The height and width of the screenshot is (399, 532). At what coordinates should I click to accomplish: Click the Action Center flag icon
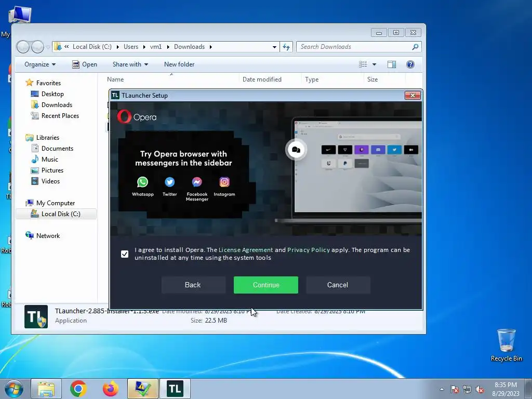[455, 389]
